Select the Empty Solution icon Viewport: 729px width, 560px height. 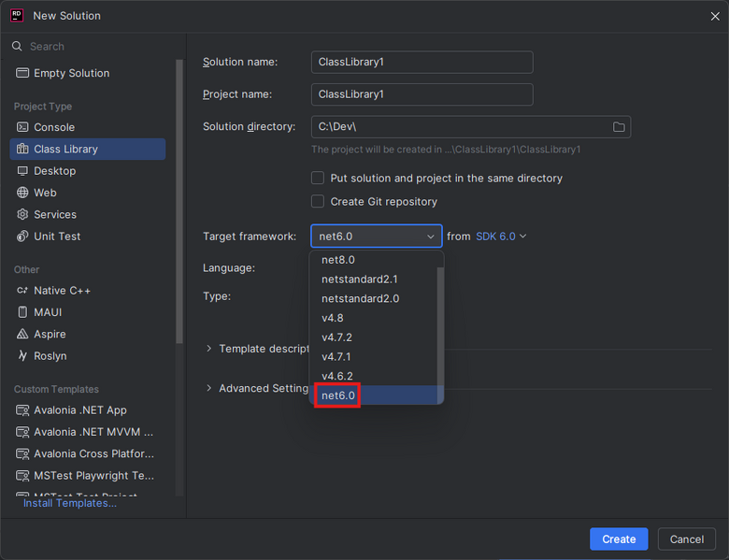[x=21, y=73]
